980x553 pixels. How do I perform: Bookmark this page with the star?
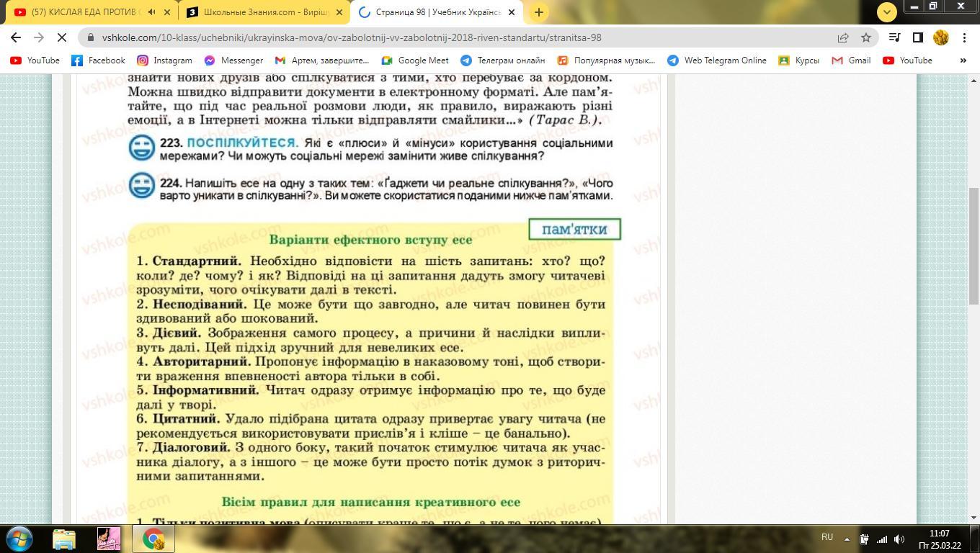coord(866,37)
